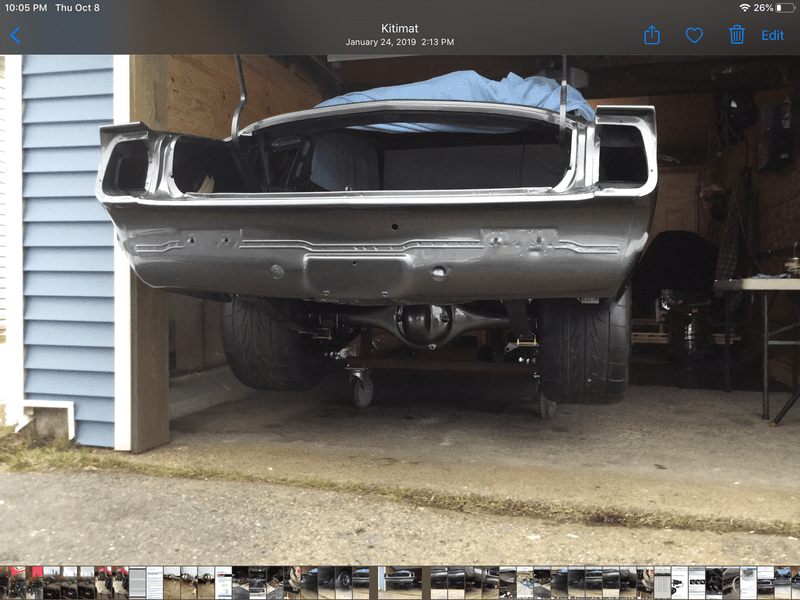
Task: Open the share sheet icon
Action: 652,36
